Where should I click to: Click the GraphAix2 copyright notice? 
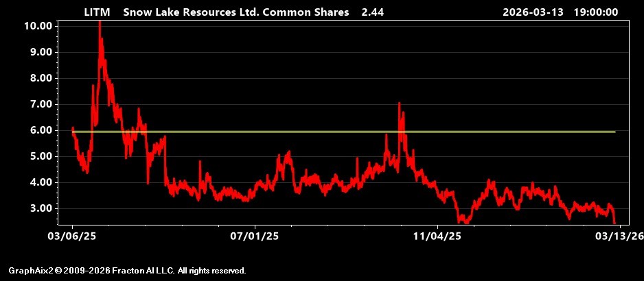pos(127,271)
